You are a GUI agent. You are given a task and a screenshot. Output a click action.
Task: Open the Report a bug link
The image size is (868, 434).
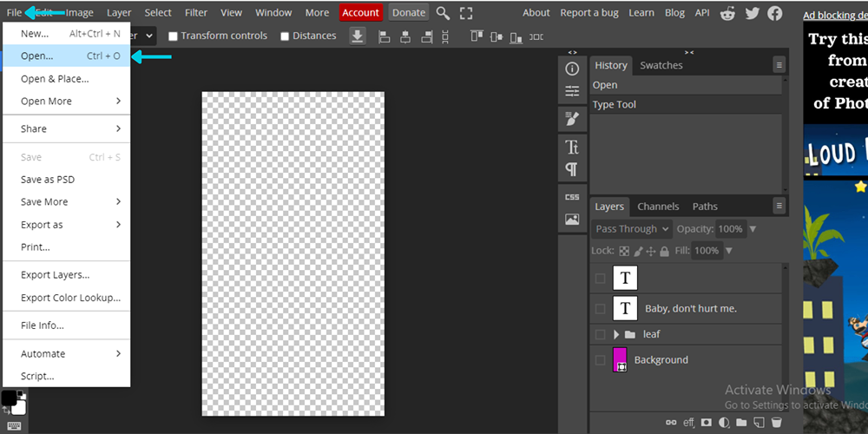click(589, 13)
